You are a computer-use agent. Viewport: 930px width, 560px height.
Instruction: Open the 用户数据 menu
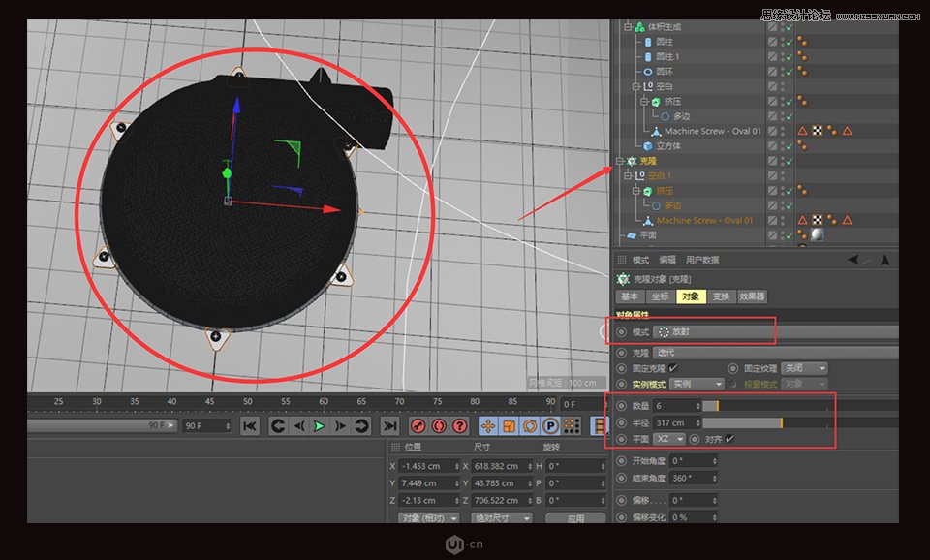pyautogui.click(x=702, y=260)
